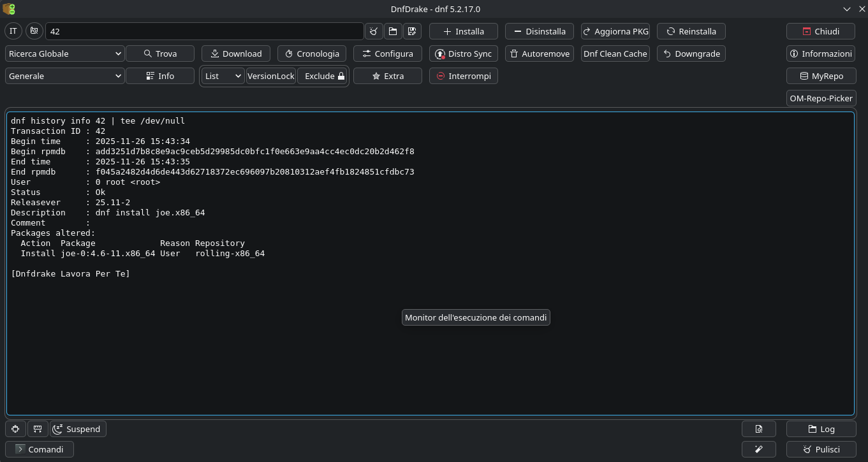Click the document search icon left of Log
The height and width of the screenshot is (462, 868).
coord(758,429)
